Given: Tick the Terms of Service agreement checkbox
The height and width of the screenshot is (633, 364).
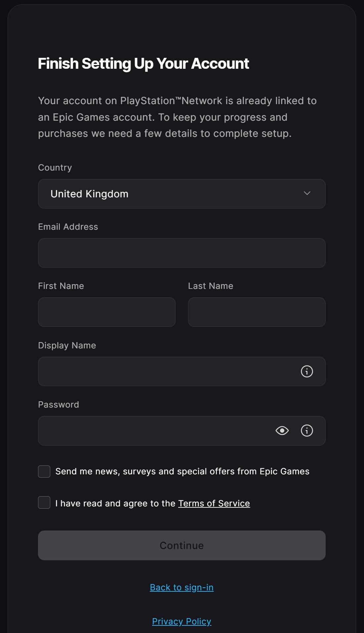Looking at the screenshot, I should [44, 502].
